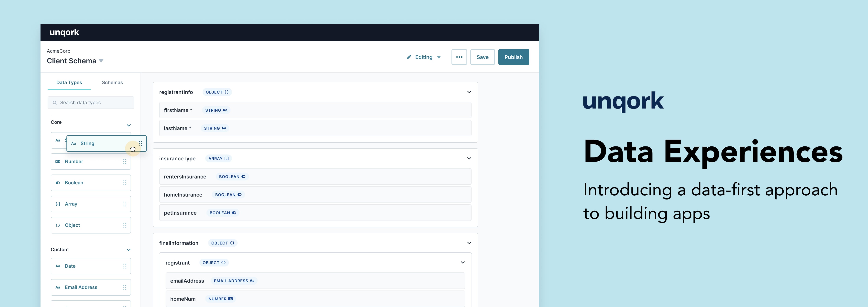868x307 pixels.
Task: Select the Object data type
Action: 91,225
